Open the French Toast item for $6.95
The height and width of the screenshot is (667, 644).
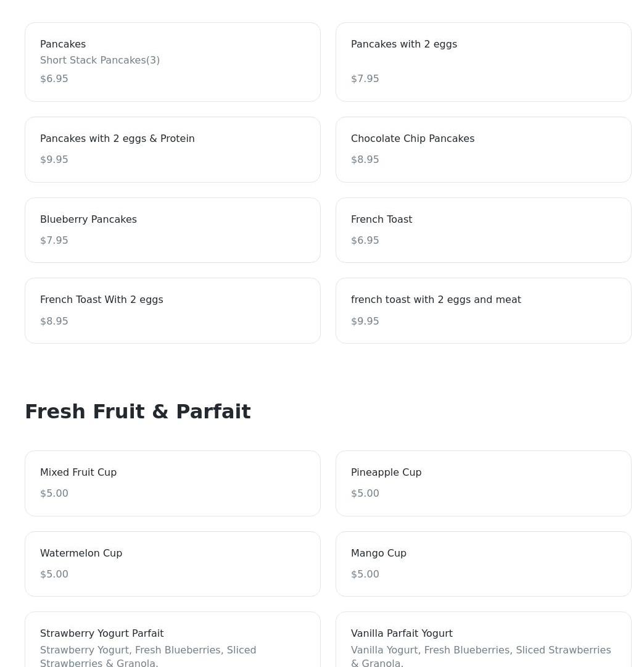[x=484, y=230]
